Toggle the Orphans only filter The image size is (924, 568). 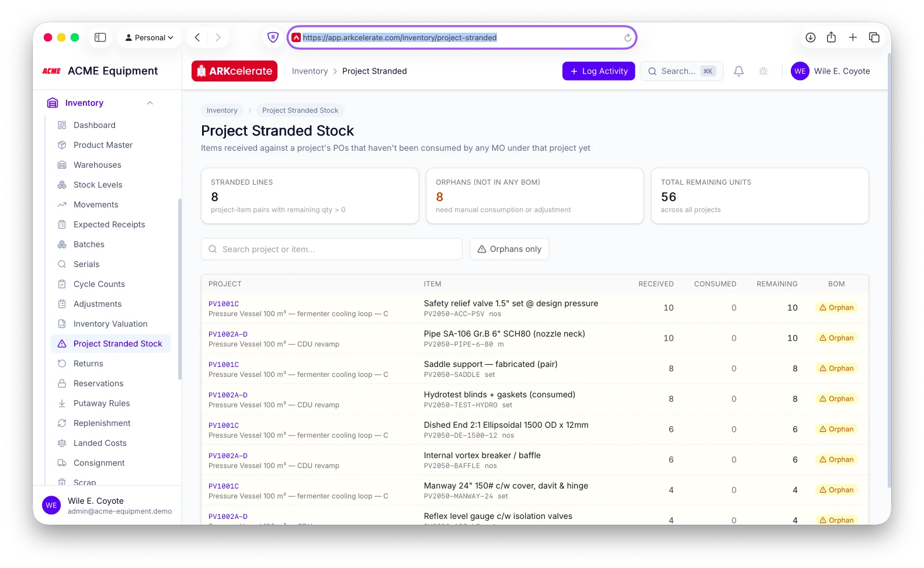coord(509,249)
